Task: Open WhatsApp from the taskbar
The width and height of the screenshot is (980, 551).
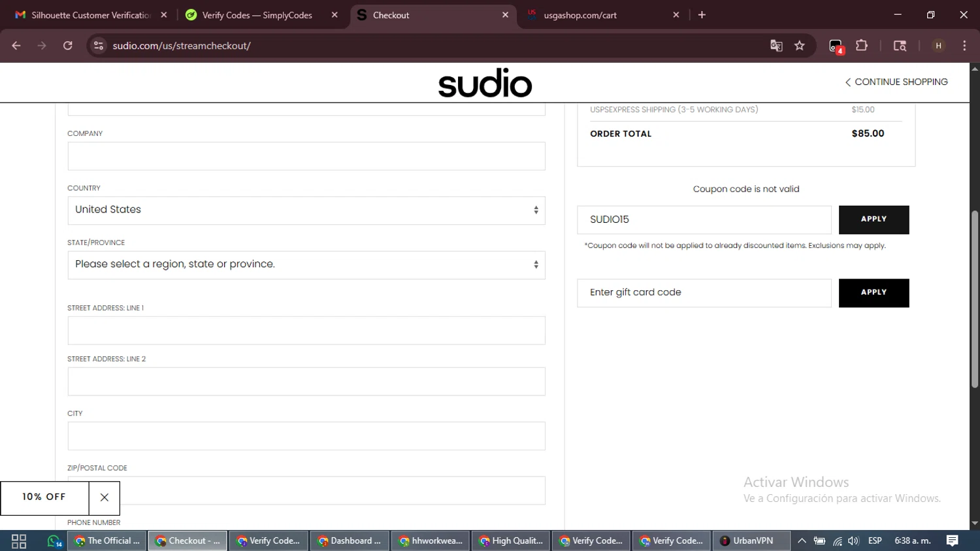Action: point(54,541)
